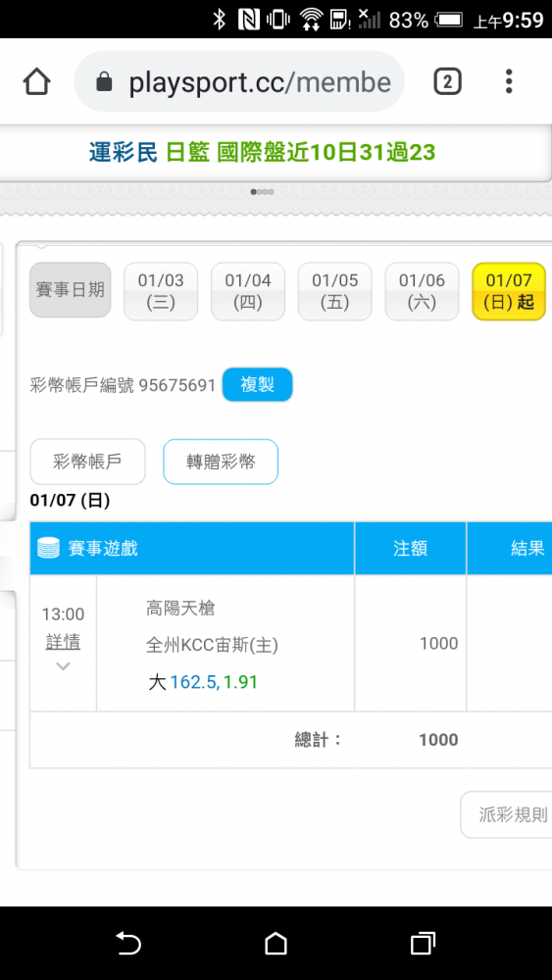The image size is (552, 980).
Task: Select the 01/05 (五) date tab
Action: click(x=334, y=291)
